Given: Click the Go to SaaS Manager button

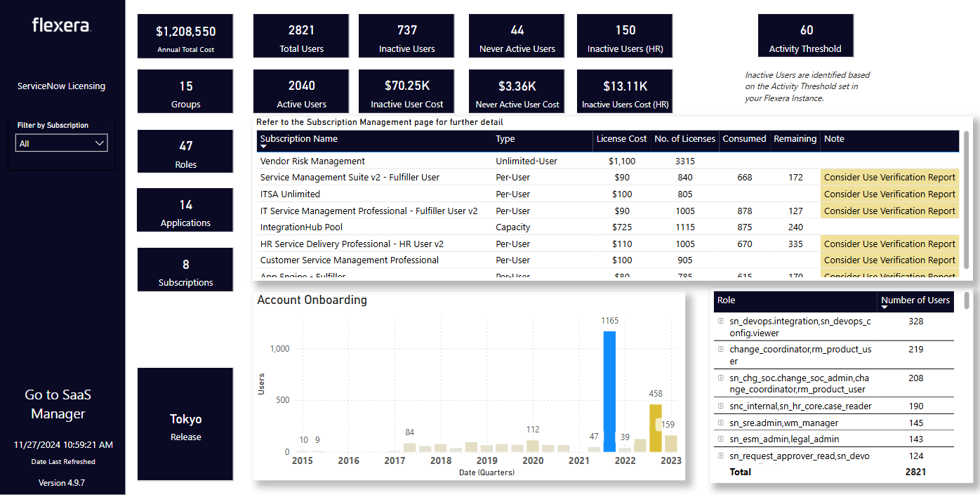Looking at the screenshot, I should [x=58, y=404].
